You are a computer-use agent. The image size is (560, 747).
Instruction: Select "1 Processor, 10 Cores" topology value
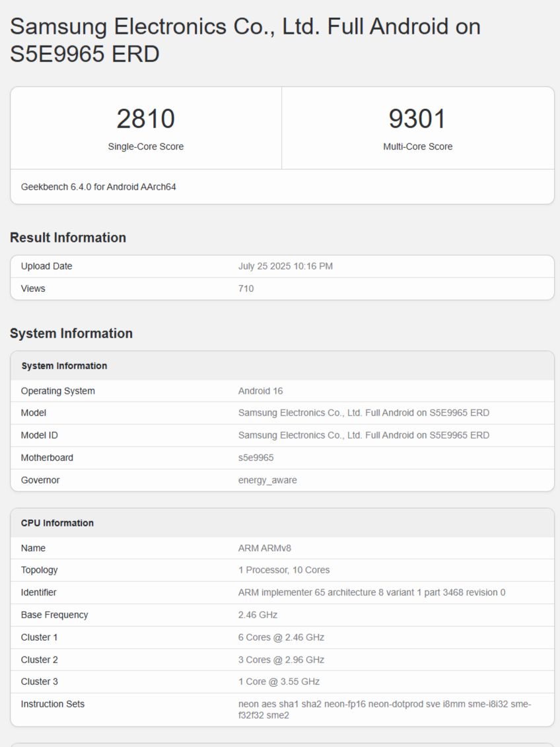(x=284, y=570)
